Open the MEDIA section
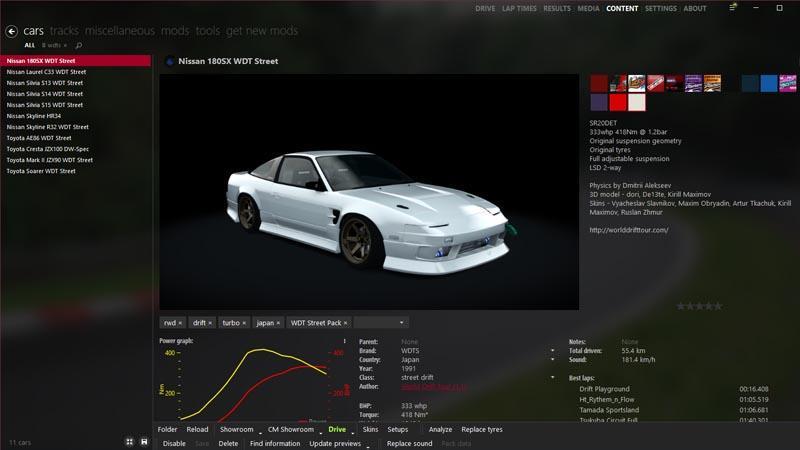 coord(588,9)
